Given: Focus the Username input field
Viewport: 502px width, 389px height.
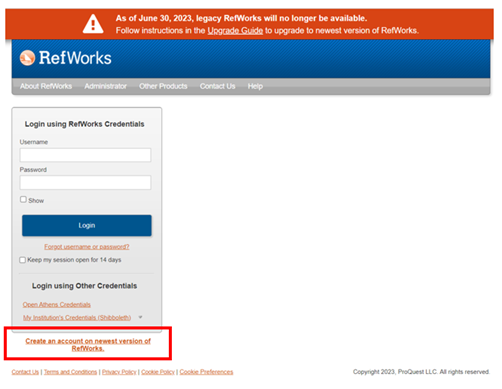Looking at the screenshot, I should click(x=85, y=155).
